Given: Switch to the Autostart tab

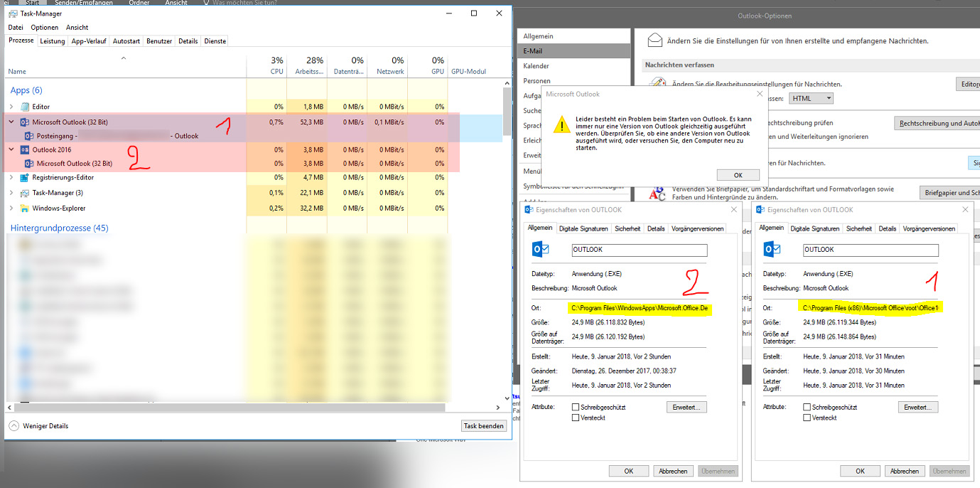Looking at the screenshot, I should [x=126, y=41].
